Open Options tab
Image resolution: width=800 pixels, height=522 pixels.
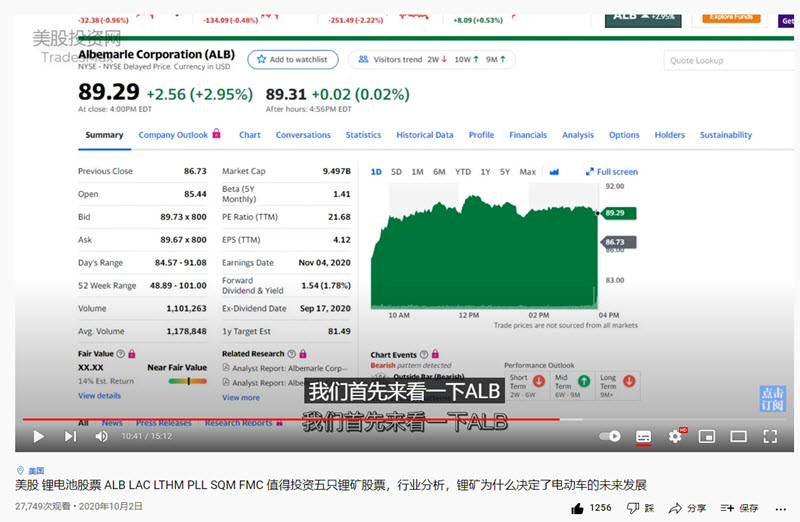[624, 135]
